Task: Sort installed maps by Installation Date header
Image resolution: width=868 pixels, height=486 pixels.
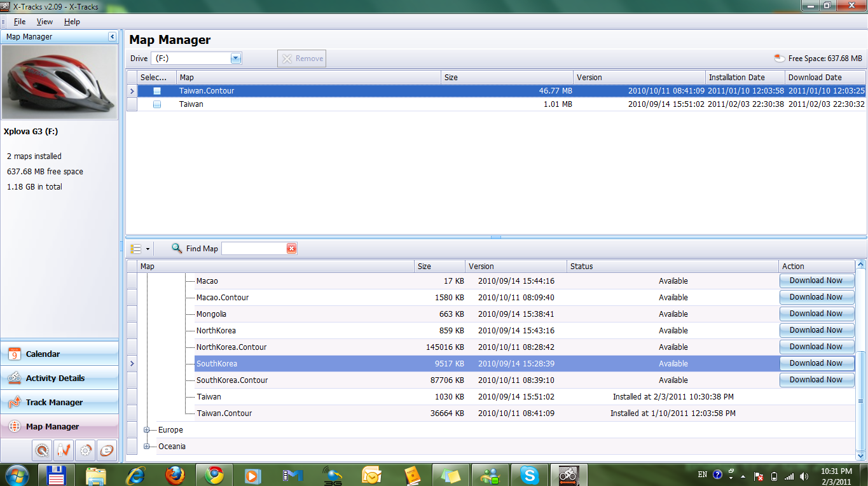Action: pyautogui.click(x=745, y=77)
